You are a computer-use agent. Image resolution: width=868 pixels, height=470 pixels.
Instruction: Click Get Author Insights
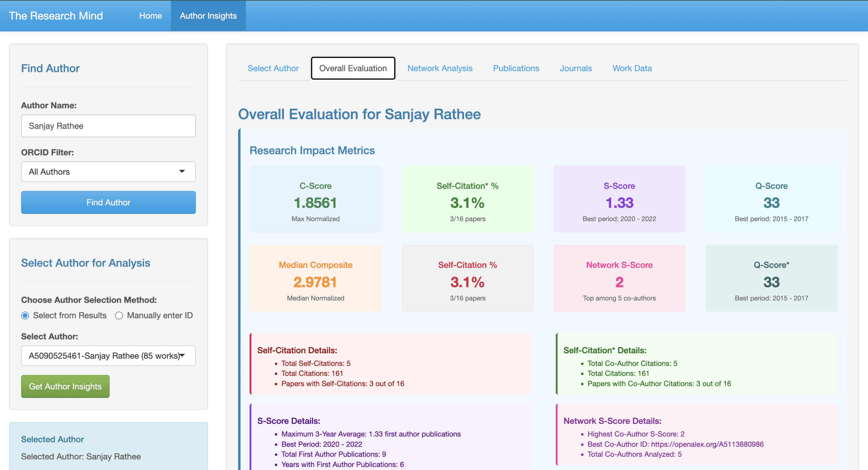click(65, 386)
